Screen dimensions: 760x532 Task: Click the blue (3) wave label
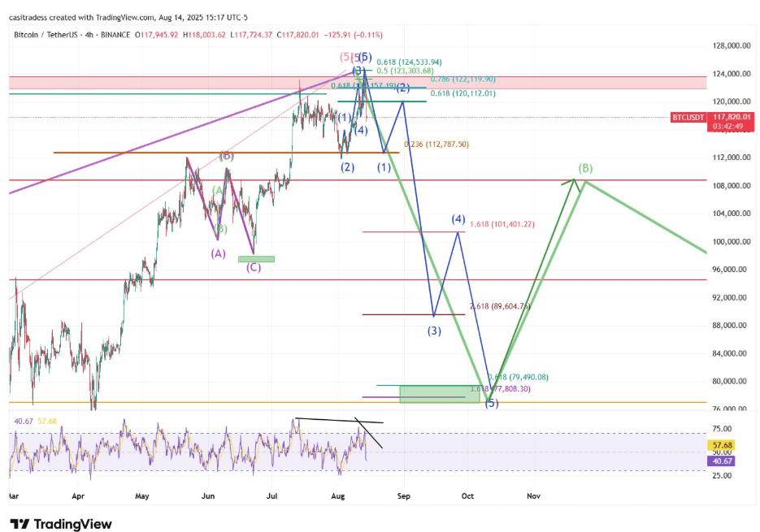[x=435, y=330]
